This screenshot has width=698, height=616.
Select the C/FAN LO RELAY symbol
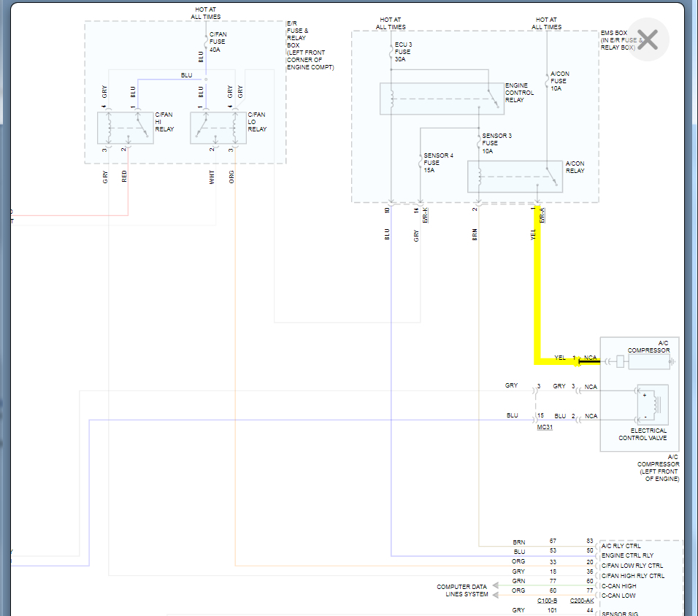coord(218,128)
